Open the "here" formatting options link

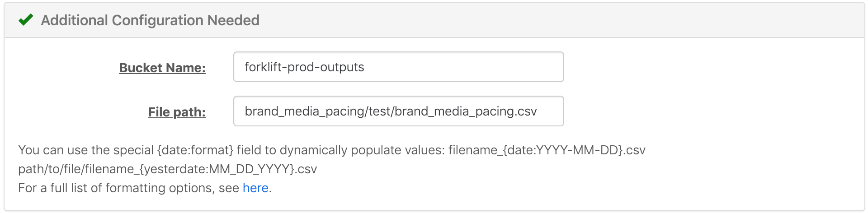coord(255,188)
